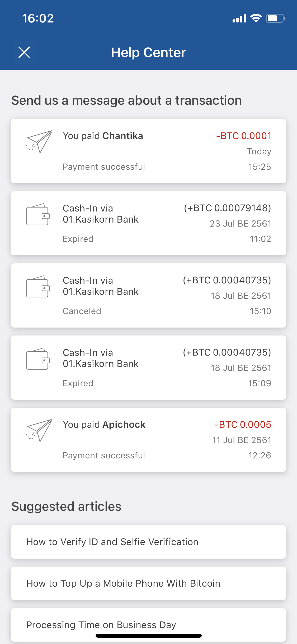
Task: Select the Canceled Kasikorn Bank transaction
Action: pos(148,295)
